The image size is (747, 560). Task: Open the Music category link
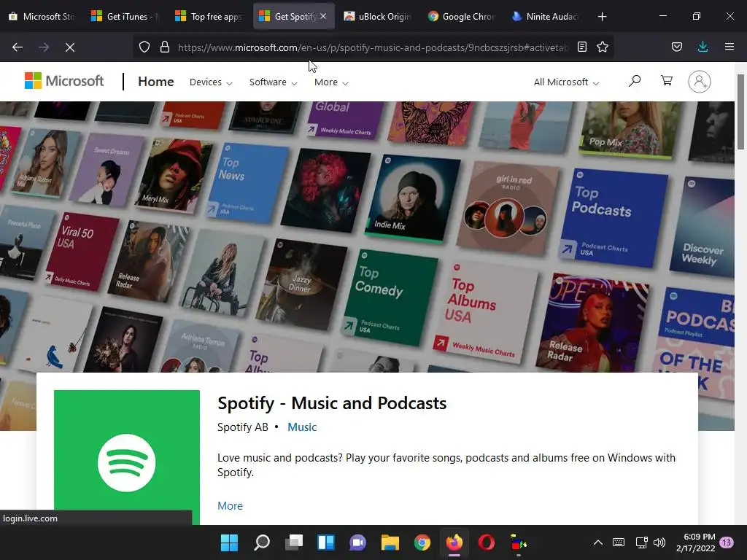point(302,427)
